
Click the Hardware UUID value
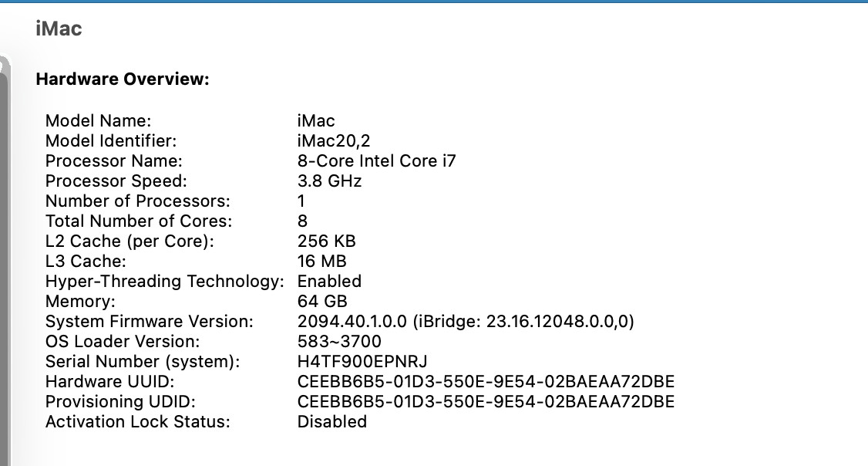[486, 381]
